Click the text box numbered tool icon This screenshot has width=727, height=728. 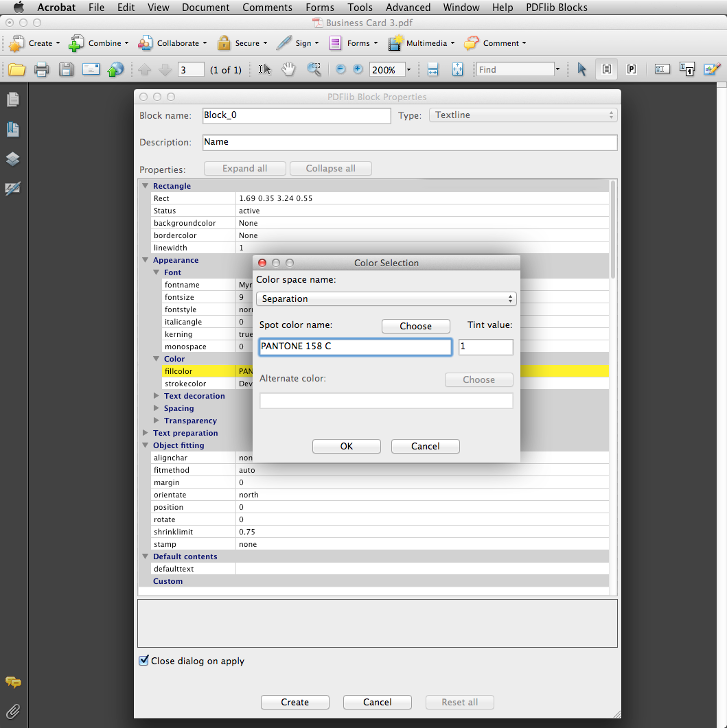point(686,69)
